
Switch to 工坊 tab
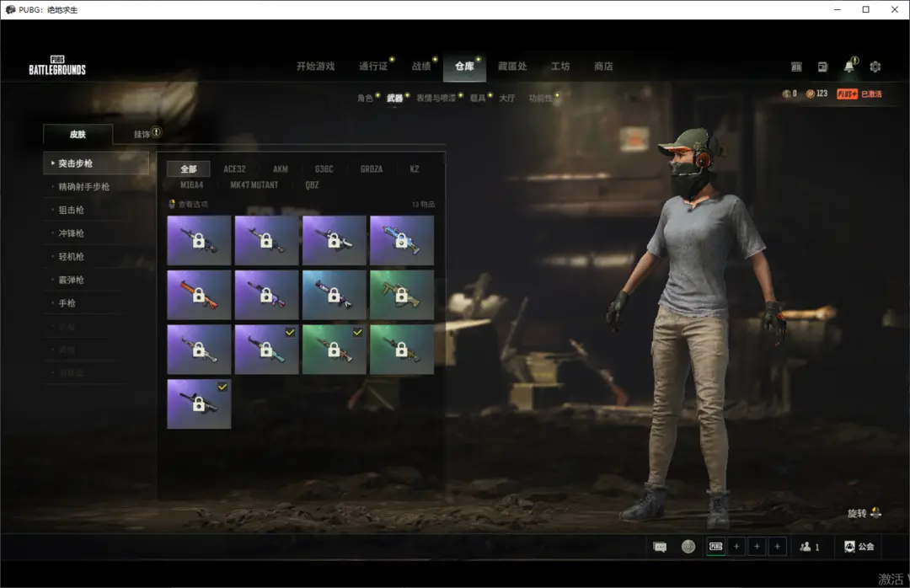pos(560,67)
